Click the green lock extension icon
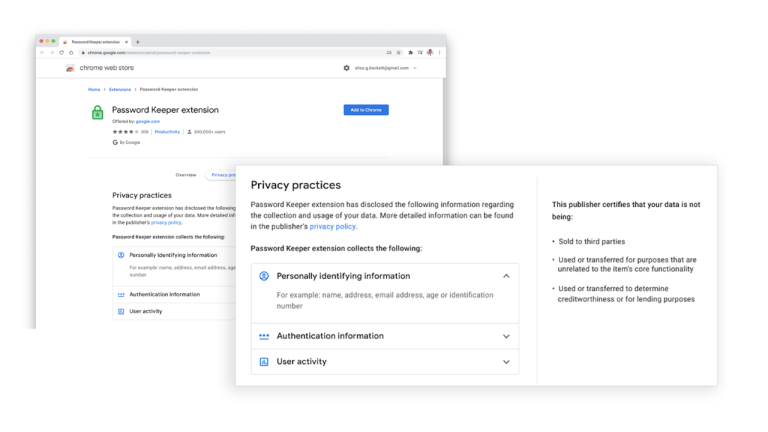The image size is (768, 432). pos(97,112)
